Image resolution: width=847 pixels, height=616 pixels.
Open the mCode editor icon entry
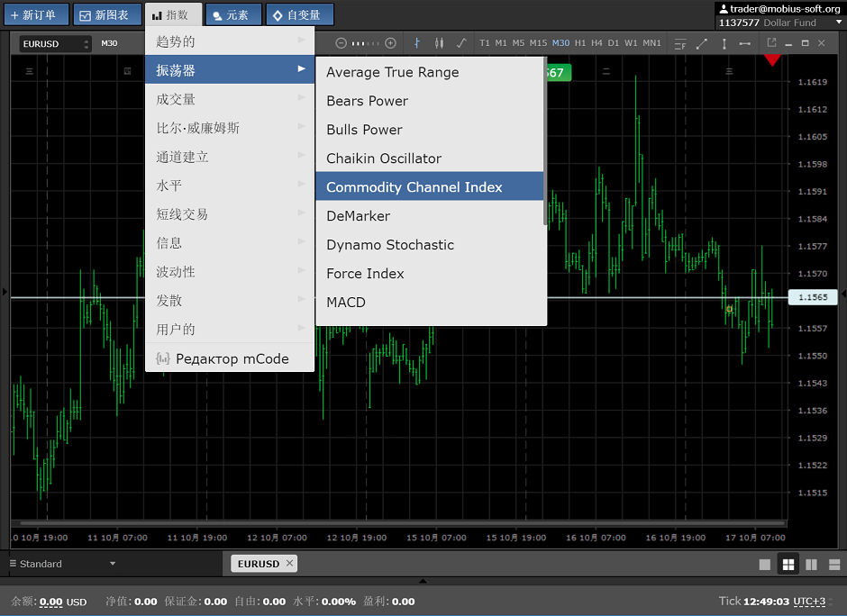162,358
